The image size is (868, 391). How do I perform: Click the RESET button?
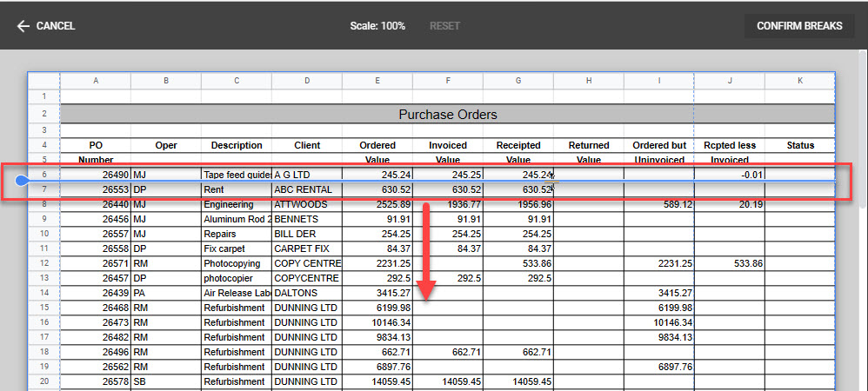[444, 26]
